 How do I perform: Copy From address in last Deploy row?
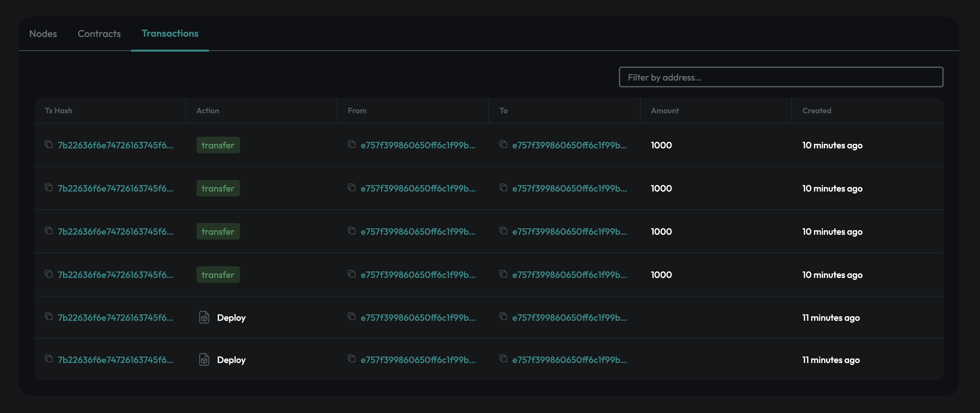[x=352, y=359]
